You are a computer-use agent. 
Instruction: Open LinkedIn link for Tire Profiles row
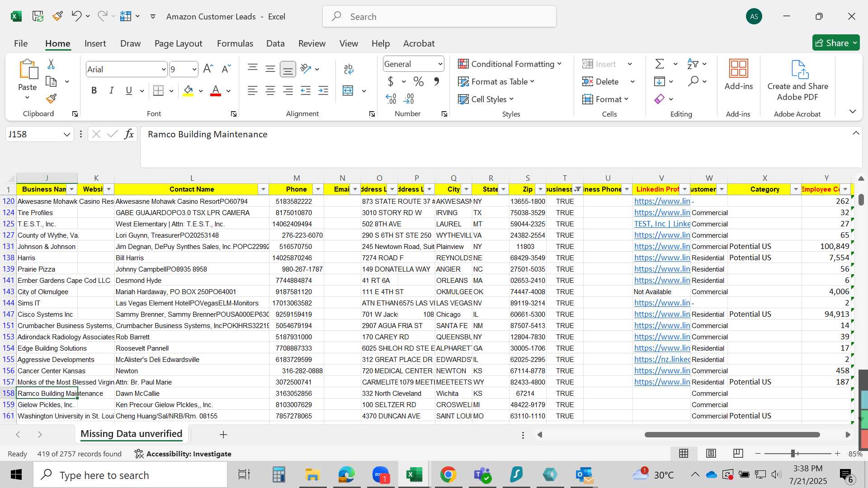tap(662, 212)
